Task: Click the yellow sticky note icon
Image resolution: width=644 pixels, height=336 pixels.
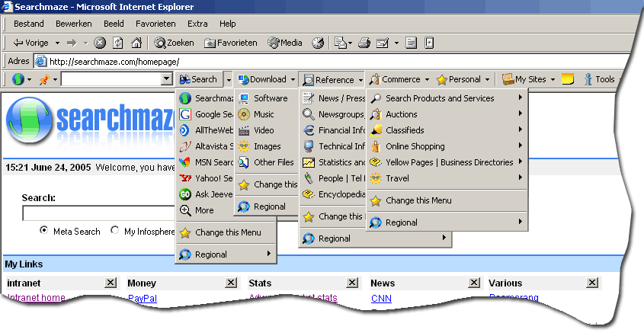Action: (x=568, y=79)
